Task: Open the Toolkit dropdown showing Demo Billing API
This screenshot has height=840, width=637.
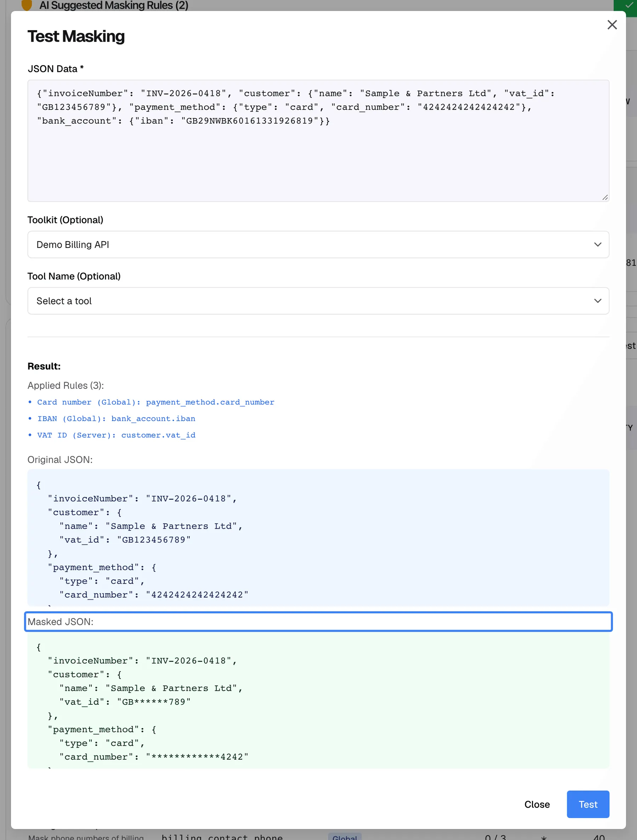Action: [x=318, y=245]
